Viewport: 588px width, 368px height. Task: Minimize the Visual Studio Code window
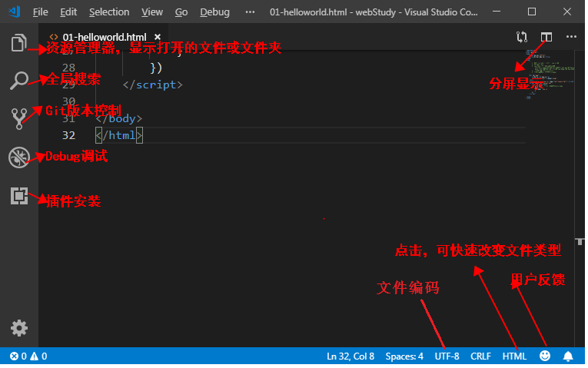[x=497, y=12]
